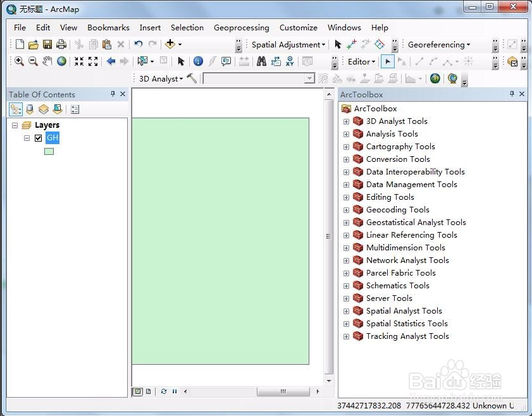Viewport: 532px width, 416px height.
Task: Select the Identify tool
Action: [198, 61]
